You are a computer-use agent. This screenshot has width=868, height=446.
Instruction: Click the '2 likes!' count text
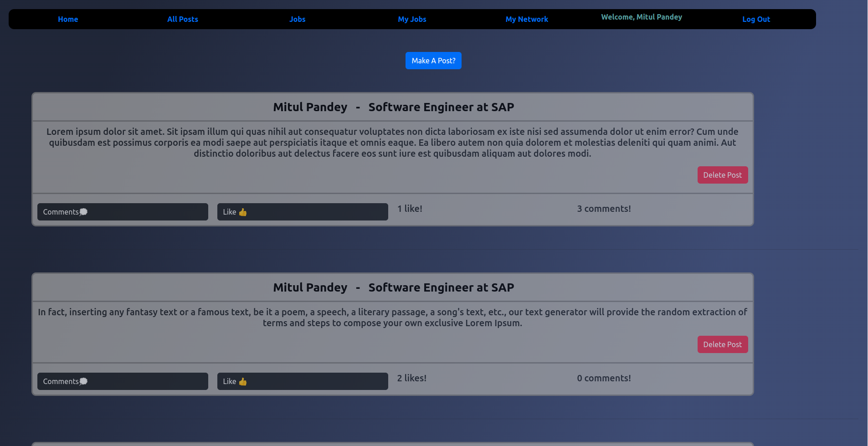412,378
